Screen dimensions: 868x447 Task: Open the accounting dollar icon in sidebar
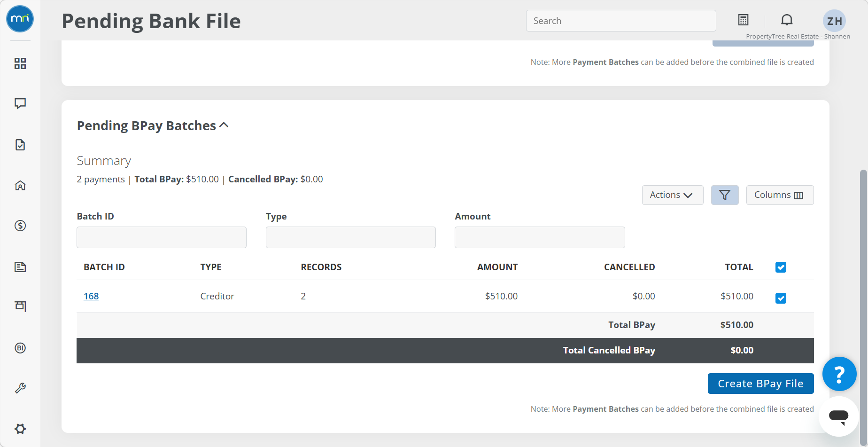click(20, 226)
